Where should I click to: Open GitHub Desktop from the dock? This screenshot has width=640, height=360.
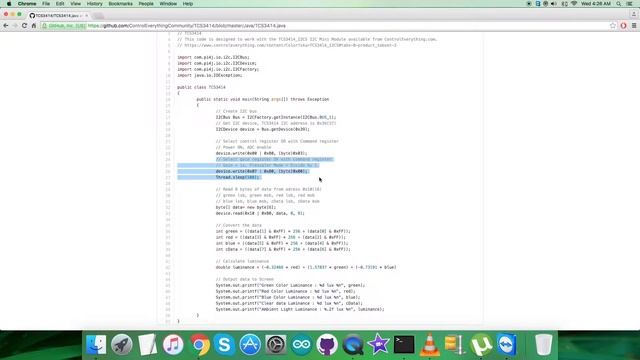click(327, 345)
